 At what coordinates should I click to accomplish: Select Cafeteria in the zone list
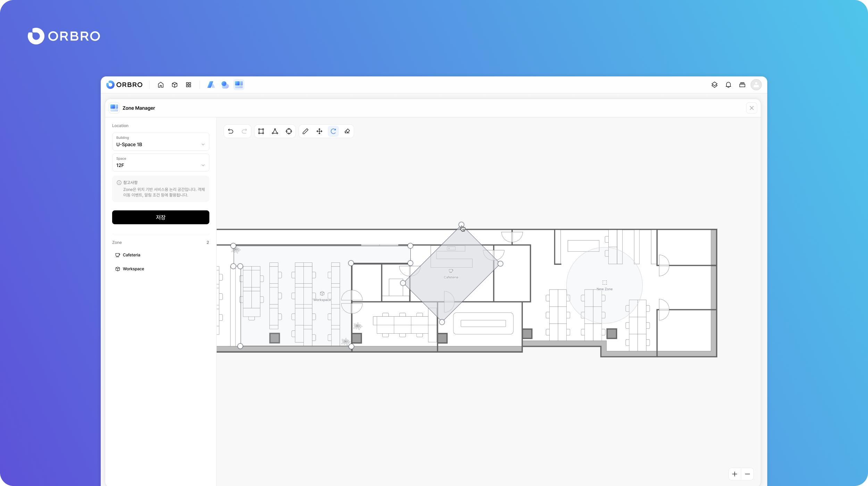pyautogui.click(x=131, y=255)
